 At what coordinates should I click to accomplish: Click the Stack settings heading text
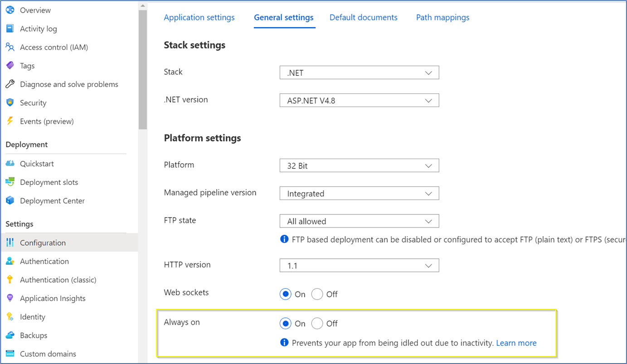pyautogui.click(x=194, y=45)
